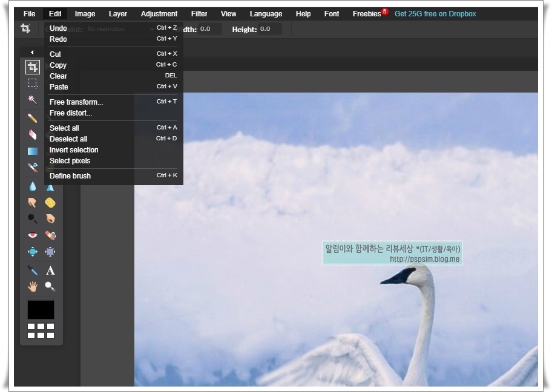Open the Font menu
The image size is (552, 392).
point(332,14)
